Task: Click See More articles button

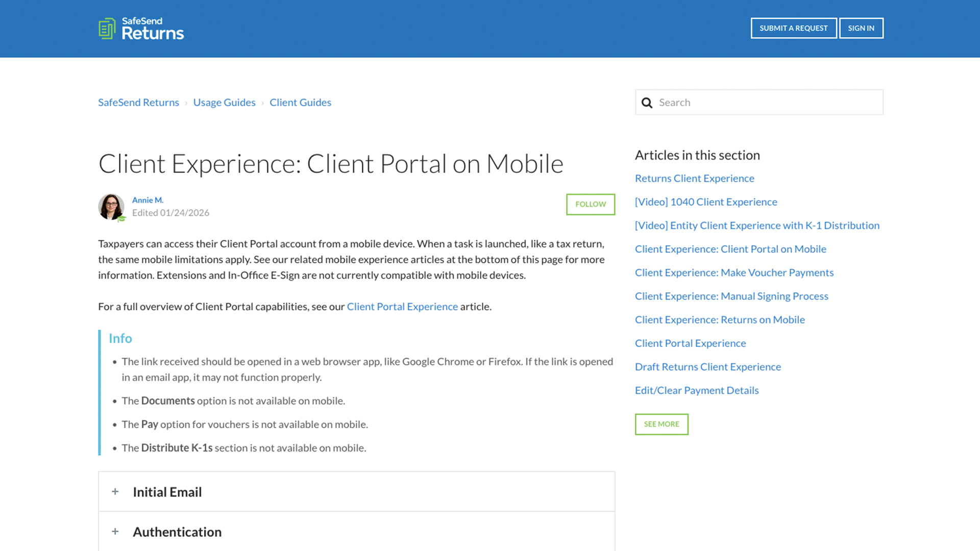Action: [x=661, y=424]
